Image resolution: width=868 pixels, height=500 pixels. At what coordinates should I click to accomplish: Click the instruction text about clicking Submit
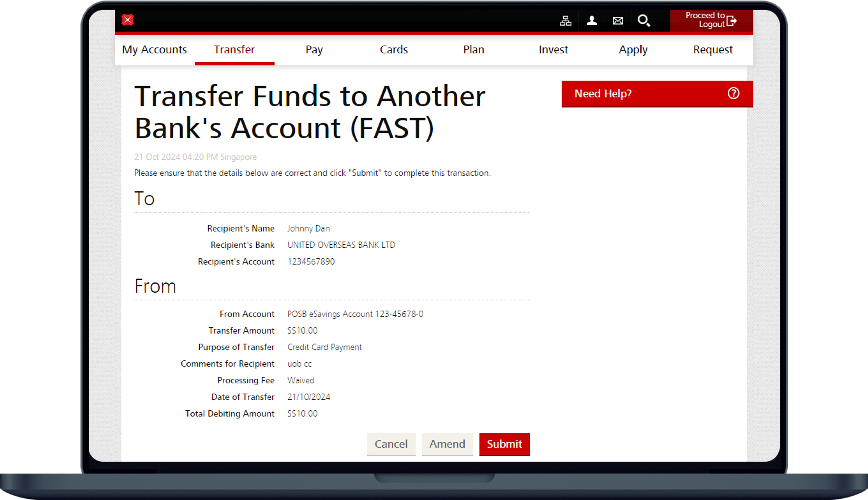(312, 173)
